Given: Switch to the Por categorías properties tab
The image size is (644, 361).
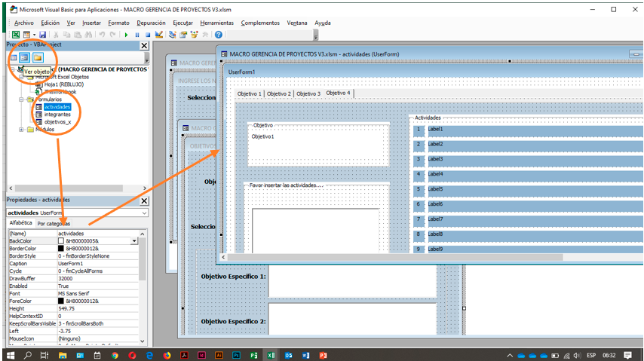Looking at the screenshot, I should pos(54,223).
